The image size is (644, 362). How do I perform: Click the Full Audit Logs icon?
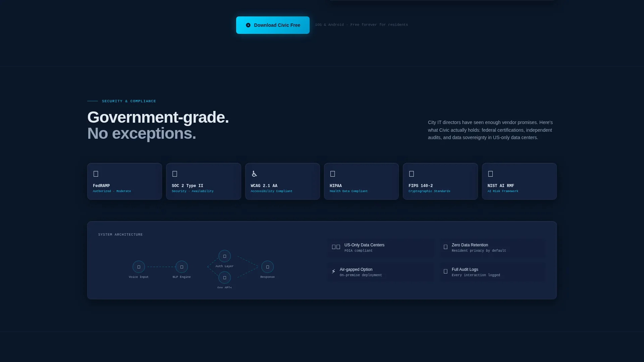(445, 271)
